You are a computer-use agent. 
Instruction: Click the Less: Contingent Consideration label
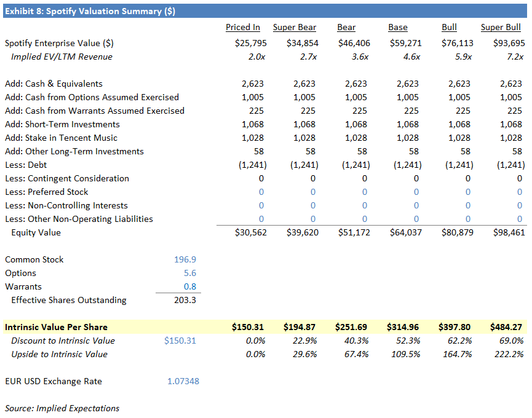coord(67,179)
